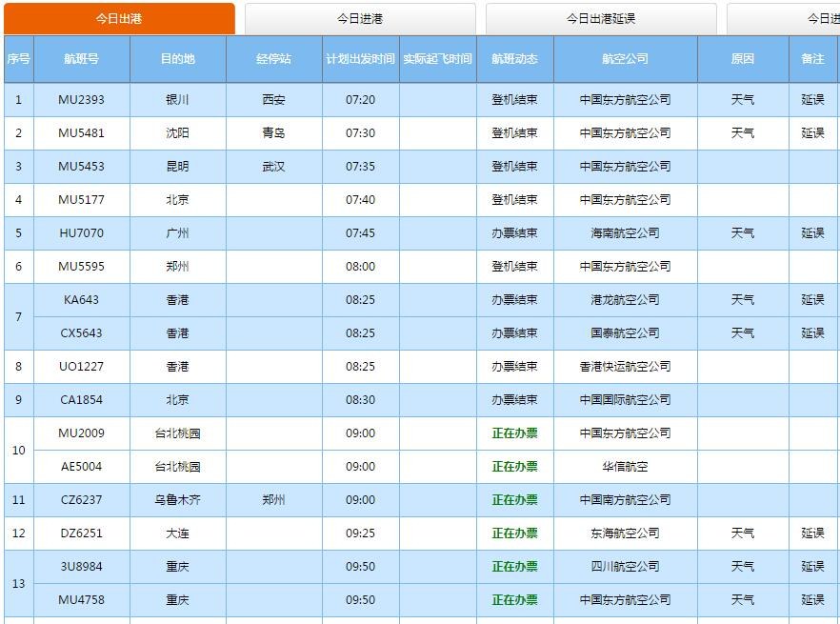Open the 今日出港延误 tab
The width and height of the screenshot is (840, 624).
[x=601, y=19]
